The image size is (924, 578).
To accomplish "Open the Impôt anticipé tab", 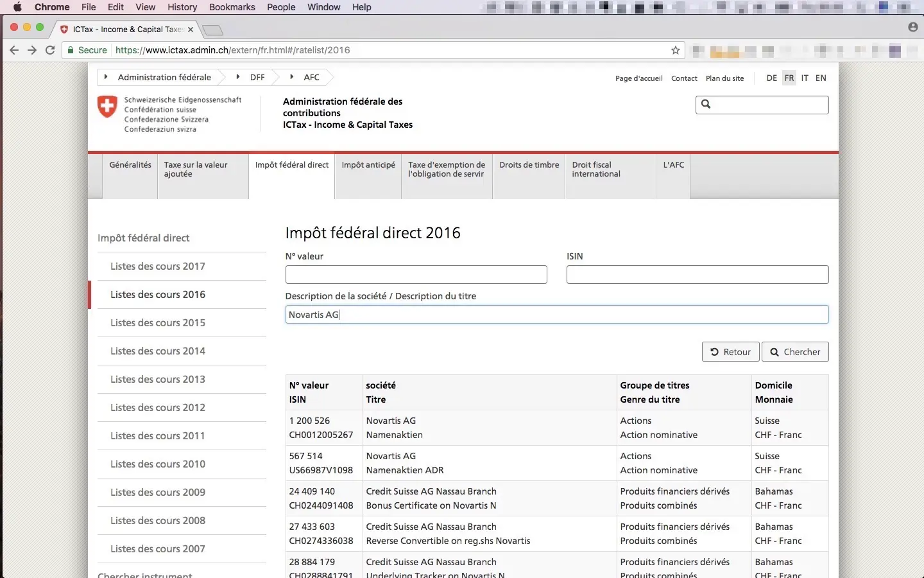I will [368, 176].
